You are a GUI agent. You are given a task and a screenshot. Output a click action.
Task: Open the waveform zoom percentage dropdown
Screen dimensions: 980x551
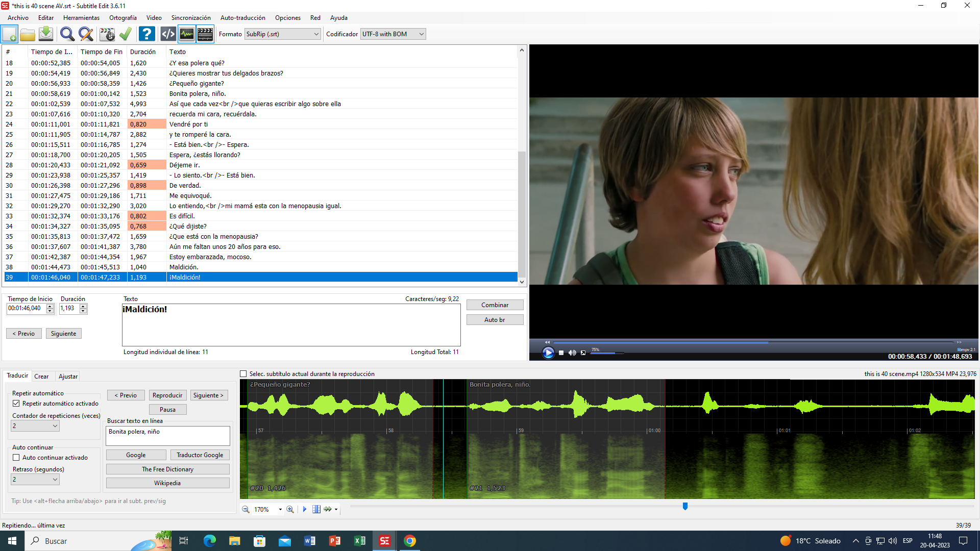280,509
